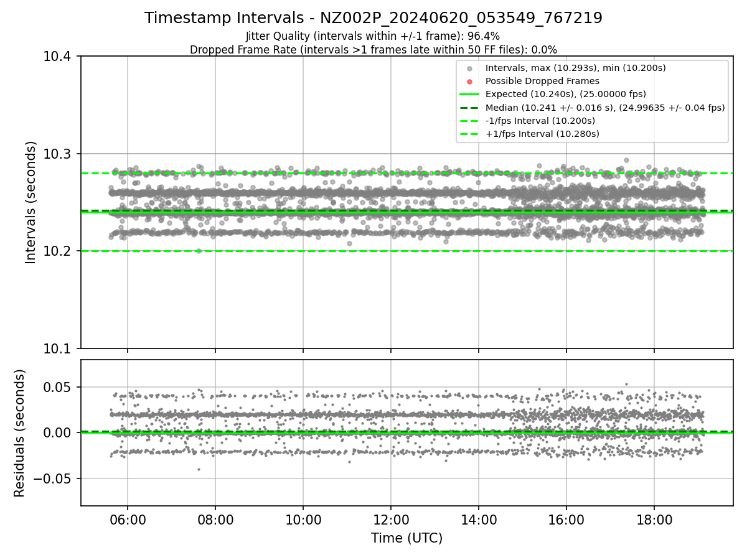
Task: Click the 16:00 time tick label
Action: [x=566, y=520]
